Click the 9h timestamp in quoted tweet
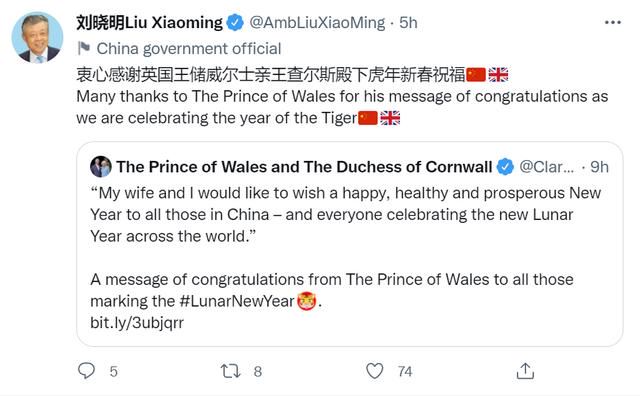This screenshot has width=640, height=396. tap(599, 167)
